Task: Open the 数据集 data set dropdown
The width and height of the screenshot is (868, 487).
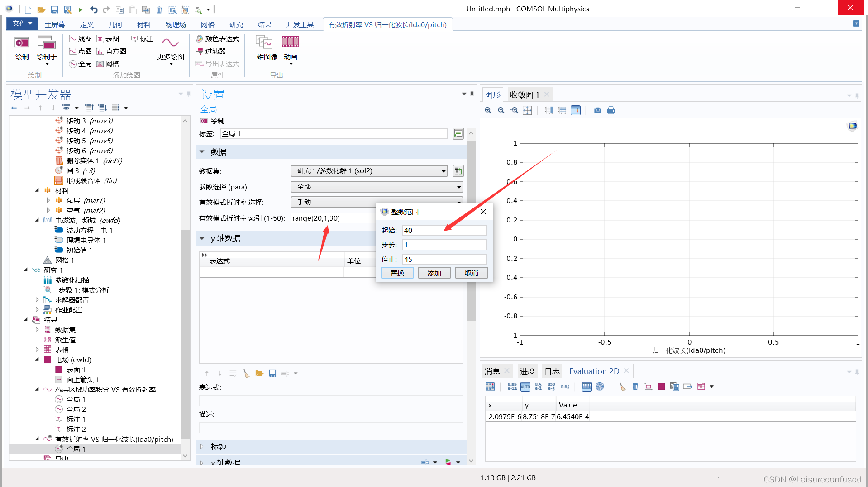Action: pos(369,171)
